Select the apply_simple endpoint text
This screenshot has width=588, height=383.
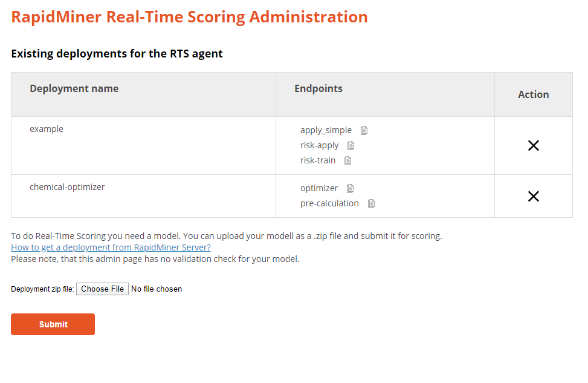click(326, 130)
